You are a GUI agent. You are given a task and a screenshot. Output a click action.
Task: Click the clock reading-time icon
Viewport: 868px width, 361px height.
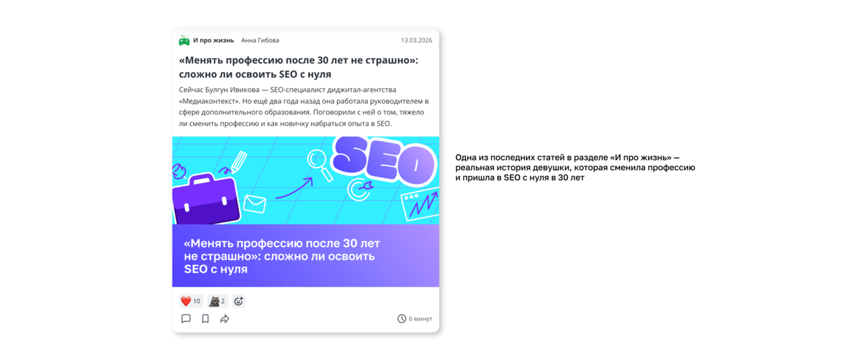click(402, 319)
